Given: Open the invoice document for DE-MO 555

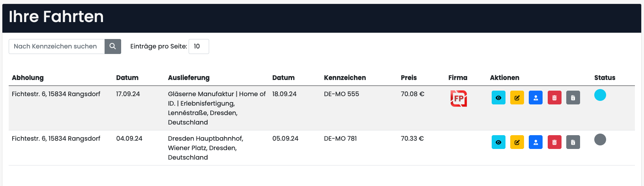Looking at the screenshot, I should click(573, 98).
